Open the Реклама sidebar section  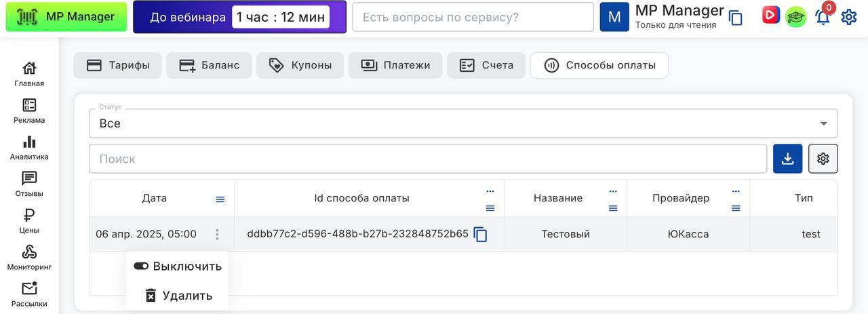(x=29, y=111)
